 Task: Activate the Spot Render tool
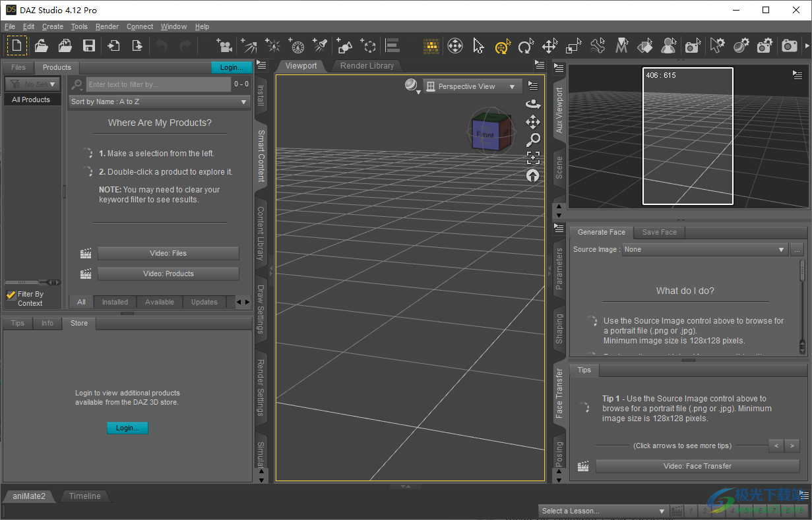[x=691, y=45]
